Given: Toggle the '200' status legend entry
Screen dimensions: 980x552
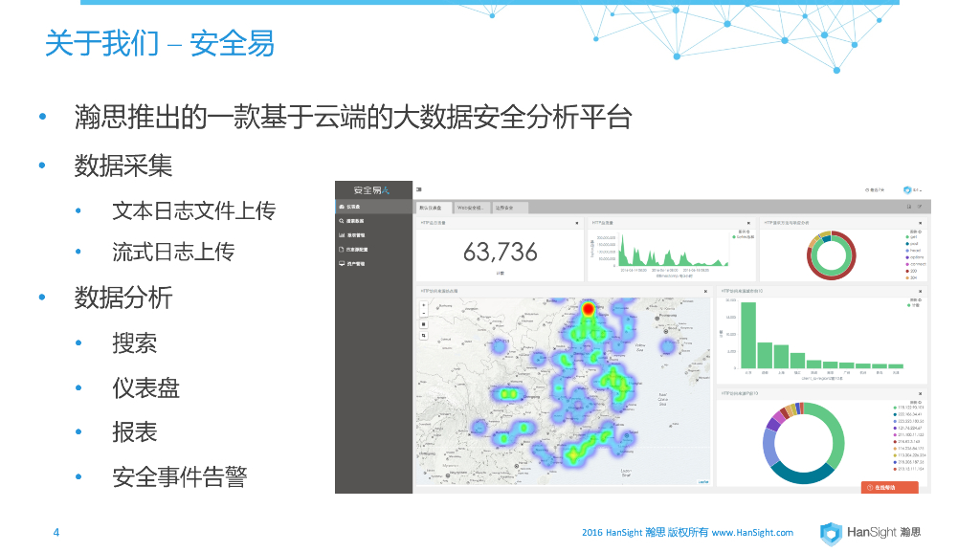Looking at the screenshot, I should pos(912,271).
